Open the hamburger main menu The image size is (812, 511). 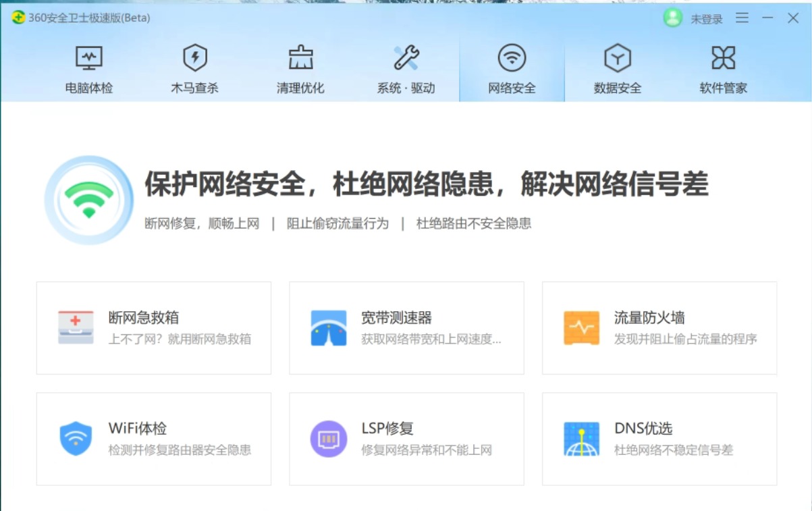[x=742, y=18]
